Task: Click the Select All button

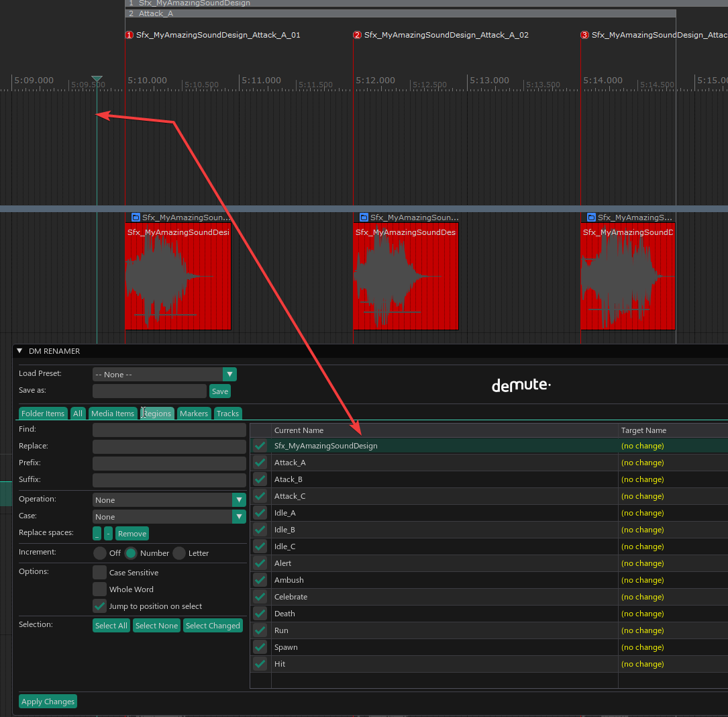Action: pos(111,626)
